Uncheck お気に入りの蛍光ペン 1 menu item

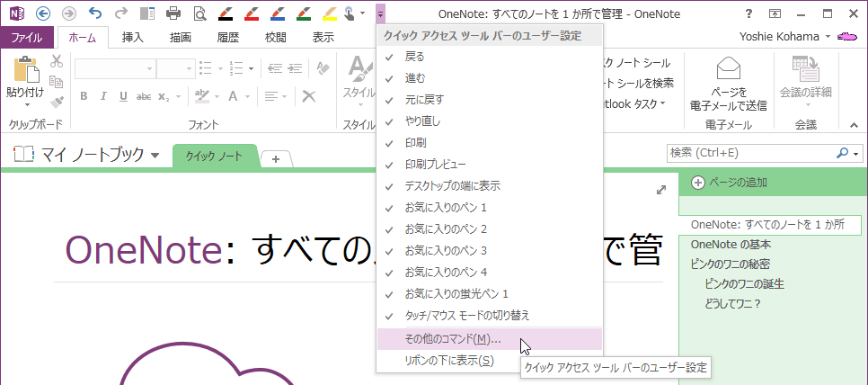[490, 293]
